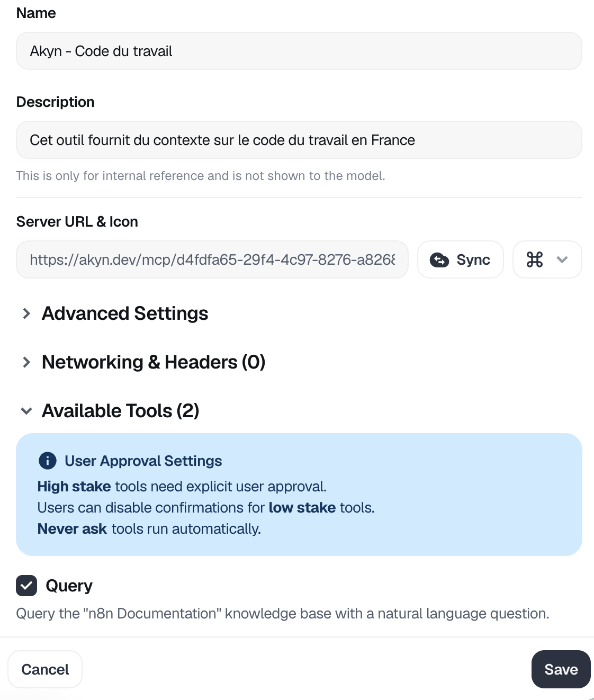This screenshot has width=594, height=700.
Task: Click the Sync refresh icon next to the URL
Action: tap(441, 259)
